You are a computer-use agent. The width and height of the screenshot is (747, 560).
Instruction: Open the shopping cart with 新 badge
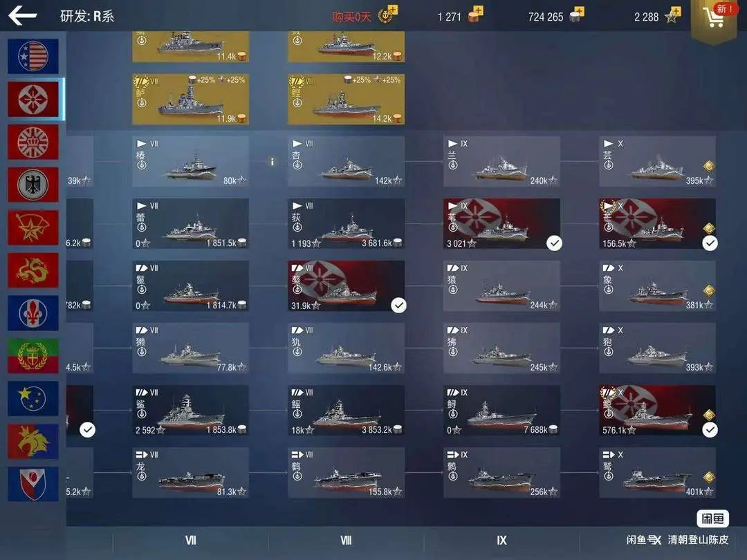[714, 18]
